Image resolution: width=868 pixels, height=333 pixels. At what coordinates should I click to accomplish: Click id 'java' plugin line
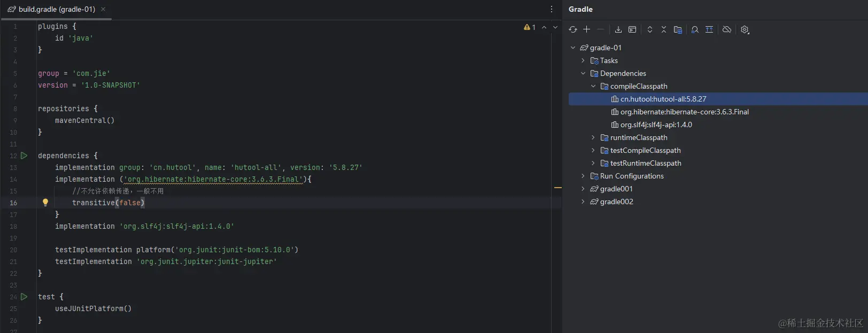[x=74, y=38]
